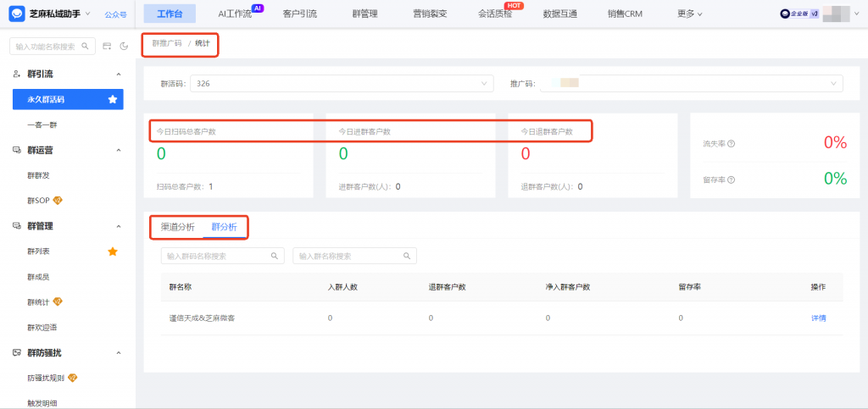The image size is (868, 409).
Task: Open the 群活码 dropdown showing 326
Action: 342,84
